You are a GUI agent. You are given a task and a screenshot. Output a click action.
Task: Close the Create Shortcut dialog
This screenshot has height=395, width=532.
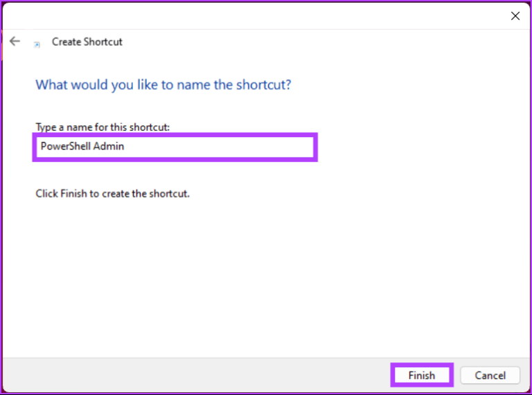(x=515, y=16)
